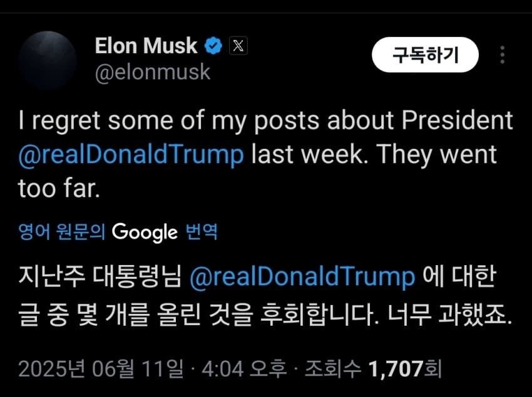Screen dimensions: 532x397
Task: Click the X affiliation badge icon
Action: 238,45
